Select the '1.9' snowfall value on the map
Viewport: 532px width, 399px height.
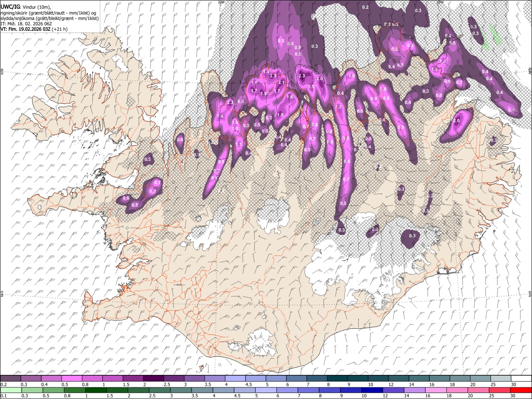coord(280,115)
